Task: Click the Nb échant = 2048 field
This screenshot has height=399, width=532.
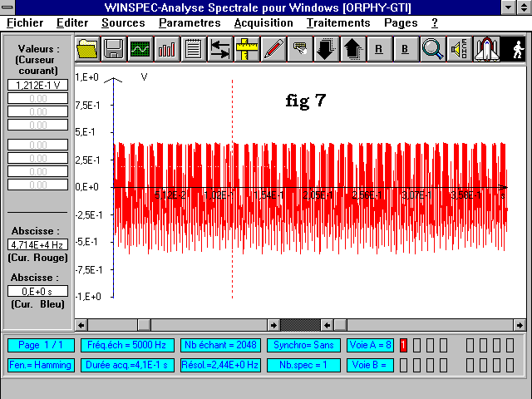Action: pyautogui.click(x=220, y=346)
